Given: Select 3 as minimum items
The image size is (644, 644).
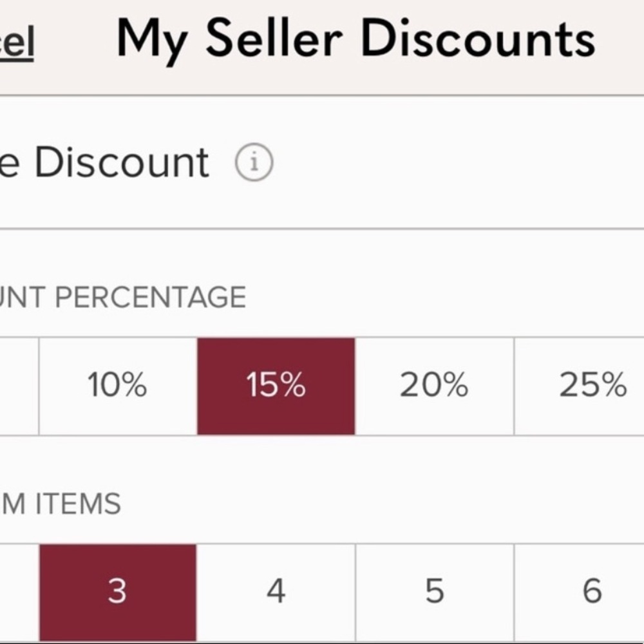Looking at the screenshot, I should tap(117, 591).
